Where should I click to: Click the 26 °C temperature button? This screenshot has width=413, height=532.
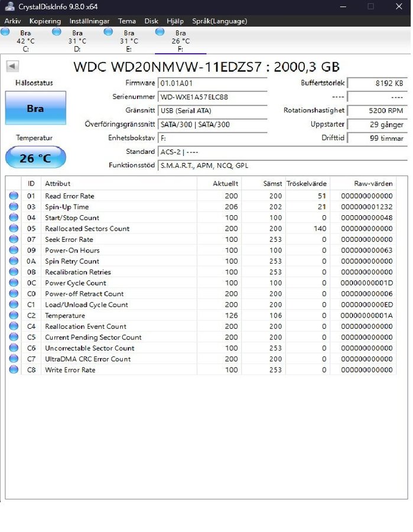(35, 158)
